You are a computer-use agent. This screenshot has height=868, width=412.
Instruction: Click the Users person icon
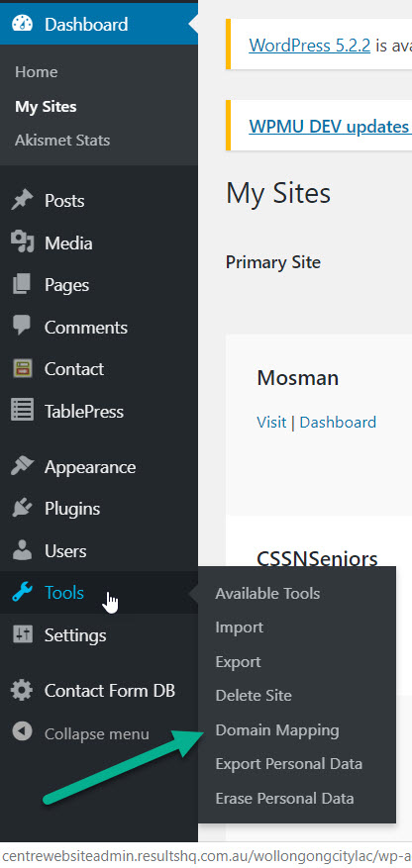click(22, 550)
